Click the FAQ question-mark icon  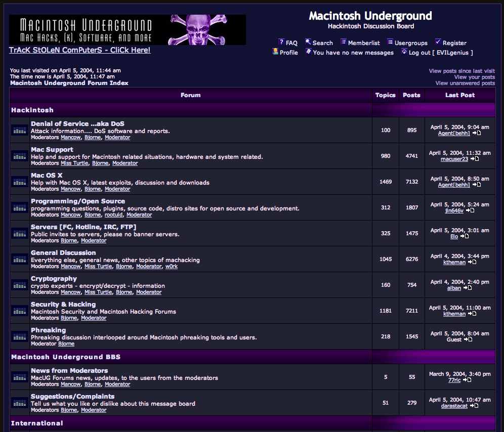(x=281, y=42)
